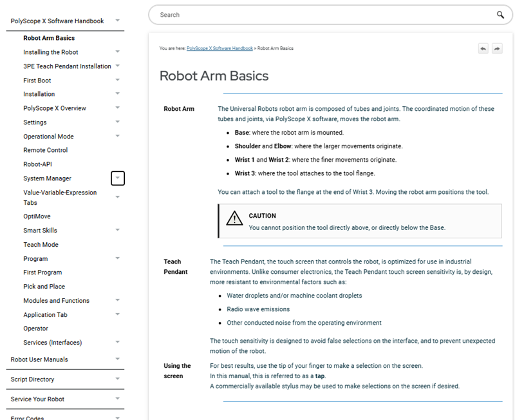This screenshot has width=515, height=420.
Task: Open the Installation topic
Action: tap(39, 94)
